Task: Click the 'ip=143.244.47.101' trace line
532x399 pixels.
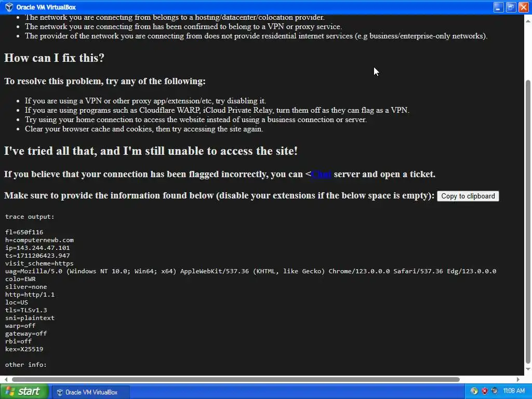Action: [37, 248]
